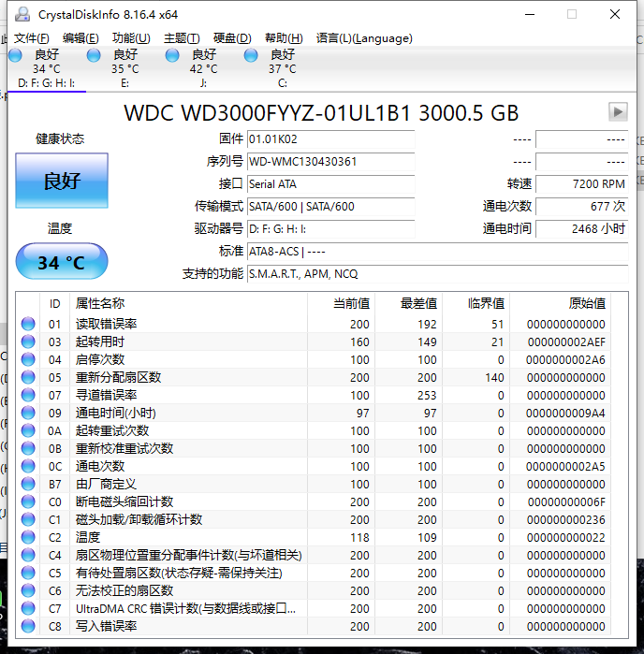Click the interface field Serial ATA
The image size is (644, 654).
[330, 184]
